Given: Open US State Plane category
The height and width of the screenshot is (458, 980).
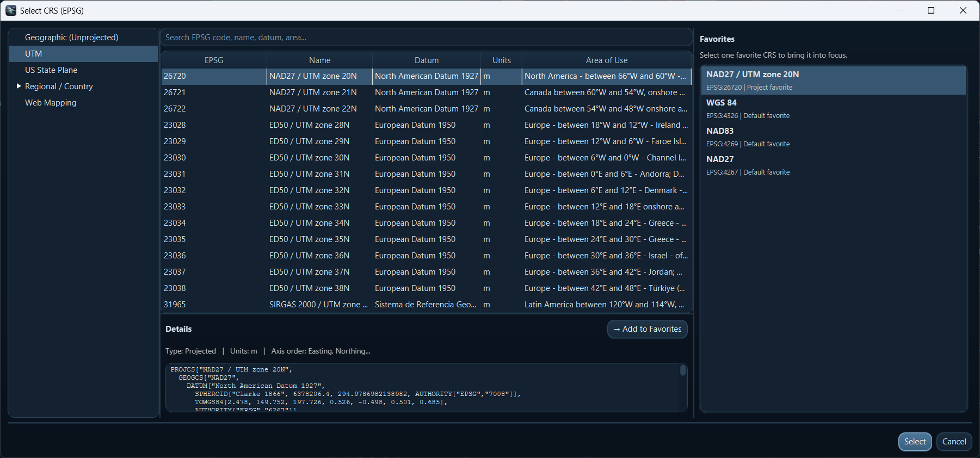Looking at the screenshot, I should (x=83, y=70).
